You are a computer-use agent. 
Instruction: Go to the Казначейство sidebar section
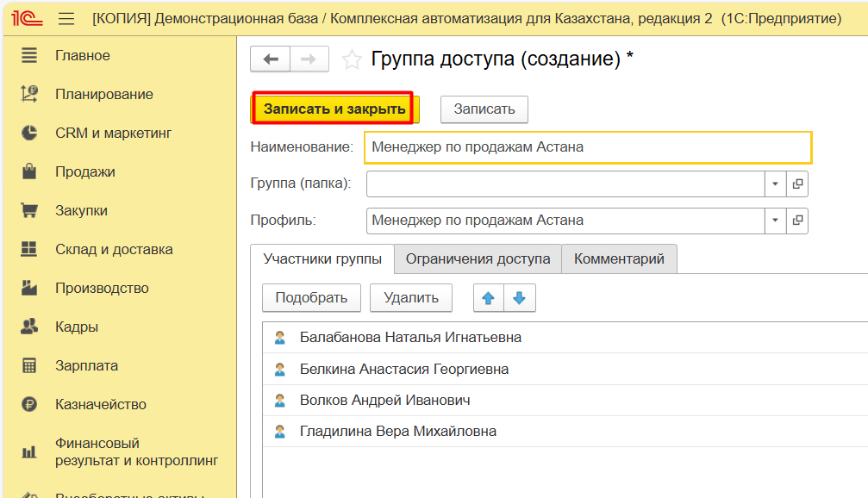tap(100, 404)
